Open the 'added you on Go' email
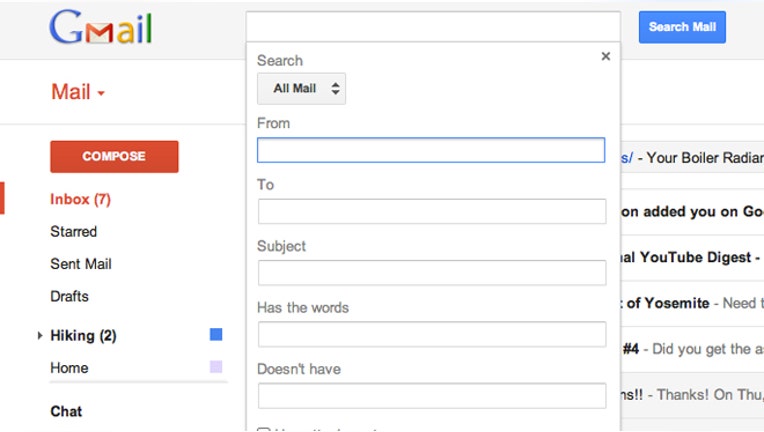The image size is (764, 432). (x=692, y=211)
